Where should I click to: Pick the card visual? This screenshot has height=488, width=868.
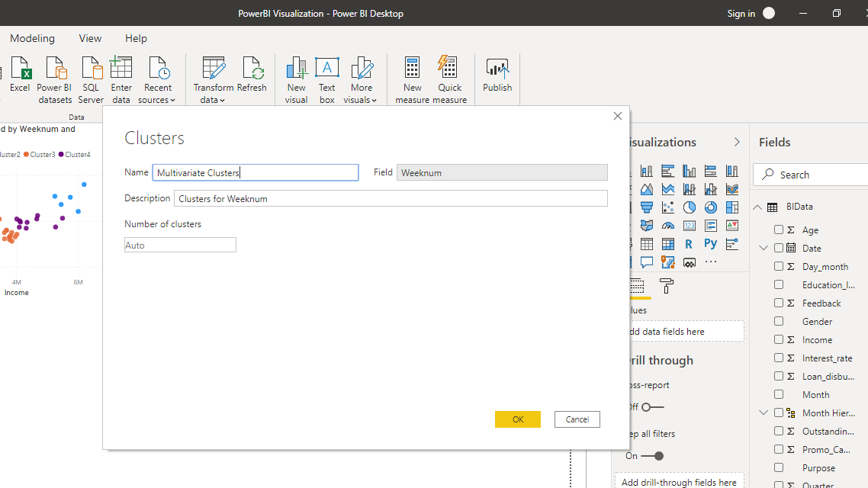click(x=690, y=226)
